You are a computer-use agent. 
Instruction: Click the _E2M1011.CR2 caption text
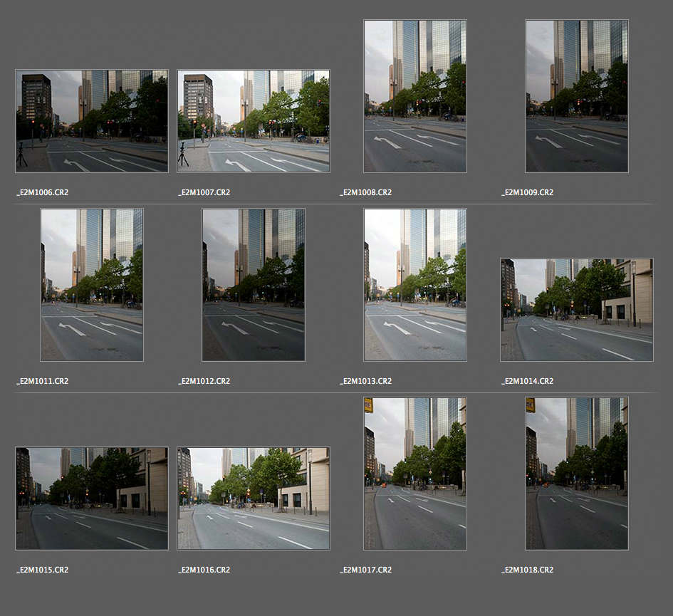[x=43, y=381]
